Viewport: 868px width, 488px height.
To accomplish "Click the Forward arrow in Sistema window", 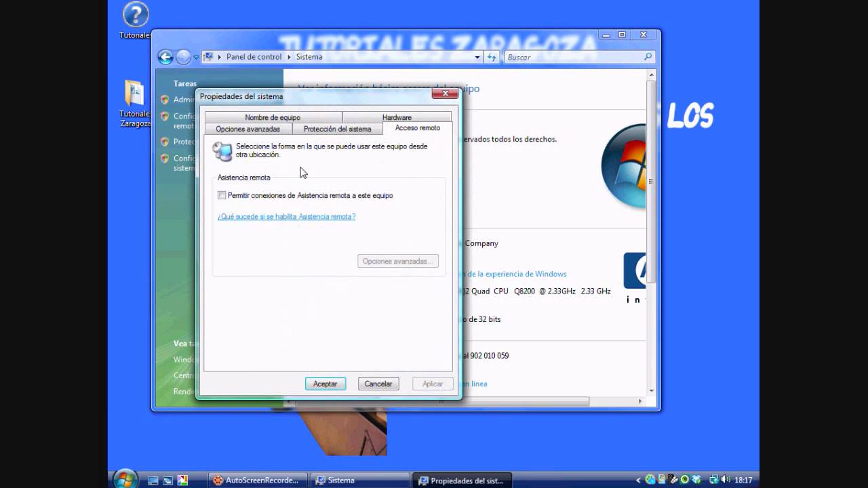I will 183,58.
